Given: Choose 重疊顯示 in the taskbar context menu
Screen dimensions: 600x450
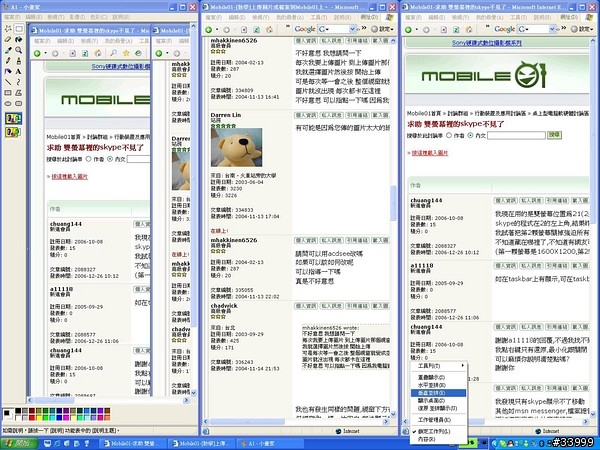Looking at the screenshot, I should tap(438, 378).
